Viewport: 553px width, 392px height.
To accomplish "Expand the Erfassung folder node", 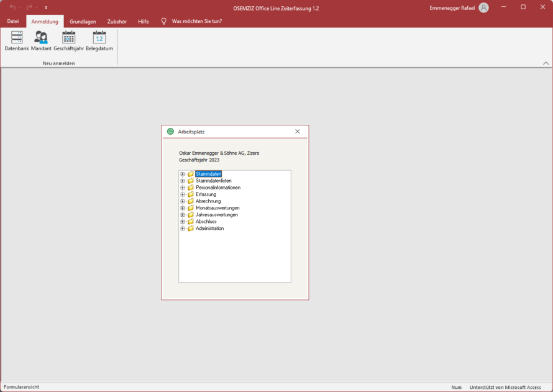I will (183, 194).
